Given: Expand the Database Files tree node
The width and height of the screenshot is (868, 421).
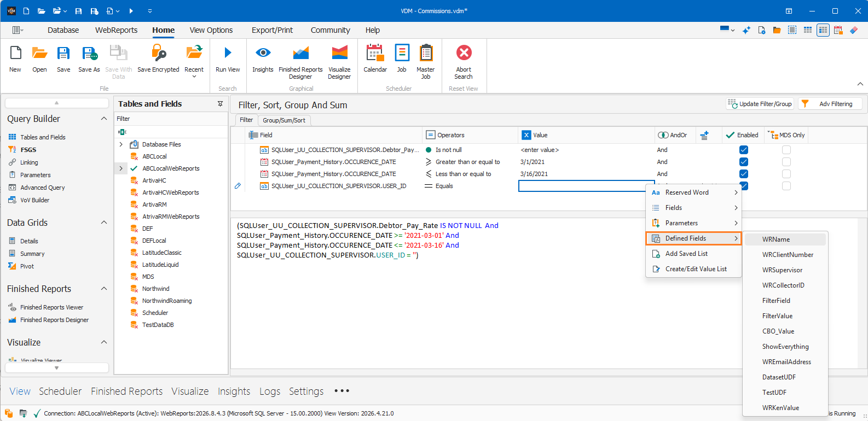Looking at the screenshot, I should click(x=121, y=144).
